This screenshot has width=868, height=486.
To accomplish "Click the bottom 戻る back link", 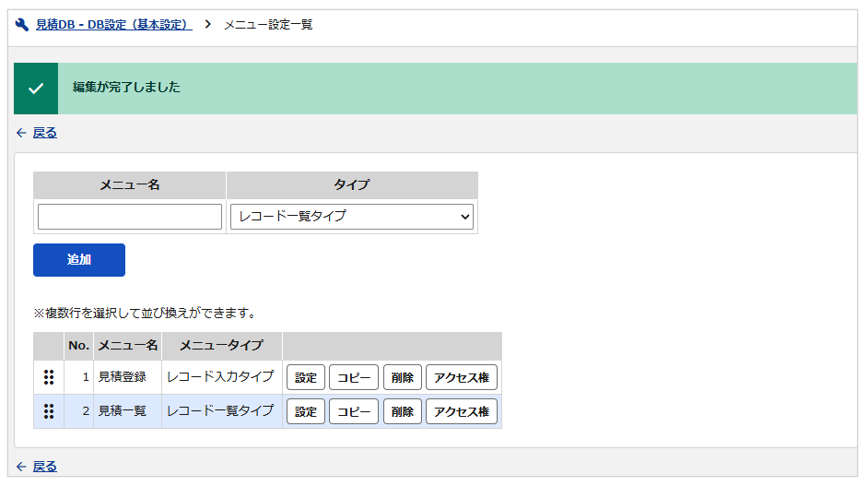I will 45,467.
